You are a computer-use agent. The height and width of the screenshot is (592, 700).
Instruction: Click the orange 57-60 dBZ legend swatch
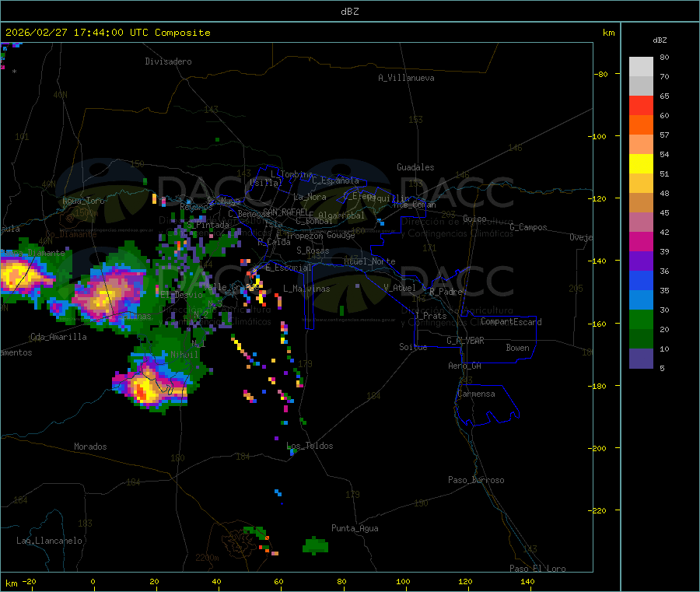tap(641, 125)
